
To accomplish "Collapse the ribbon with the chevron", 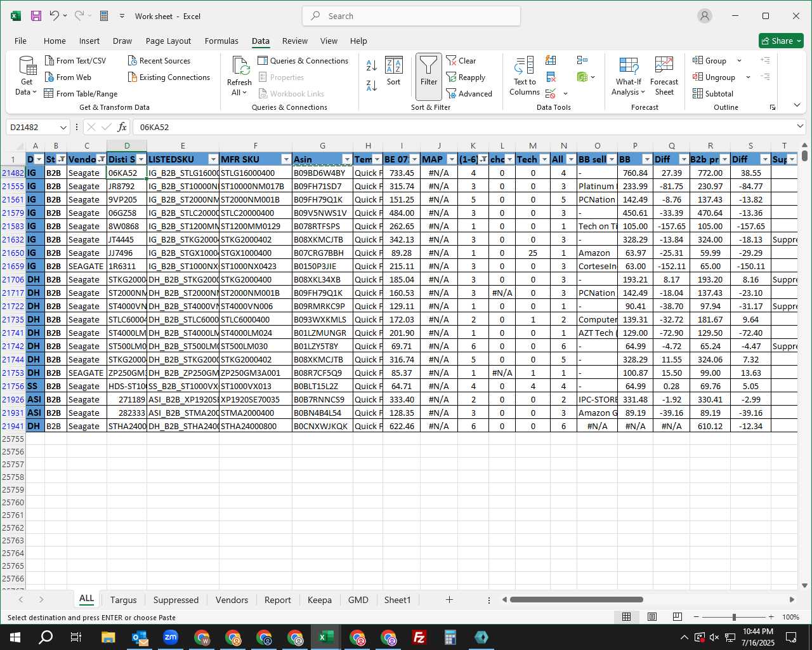I will pos(797,105).
